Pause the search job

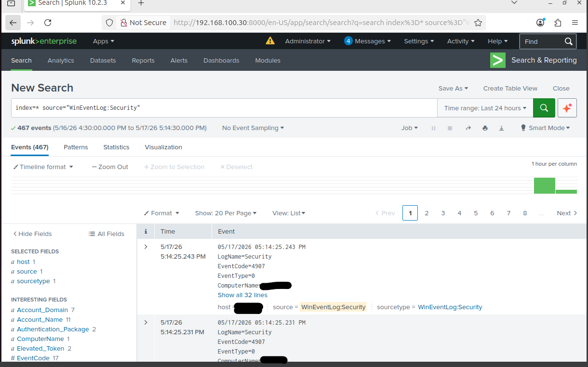433,128
